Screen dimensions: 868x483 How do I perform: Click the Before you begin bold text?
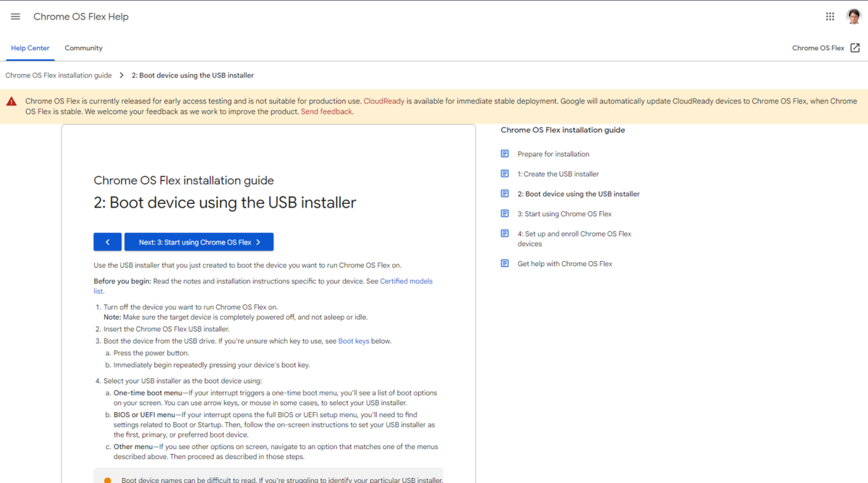pos(122,281)
